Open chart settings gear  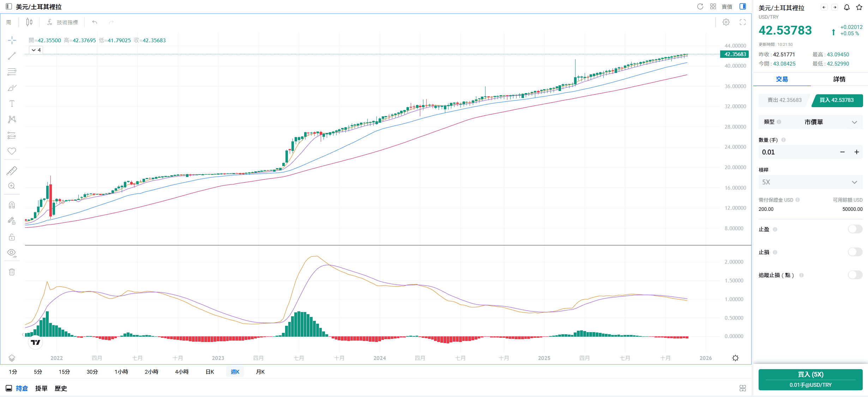(x=725, y=22)
